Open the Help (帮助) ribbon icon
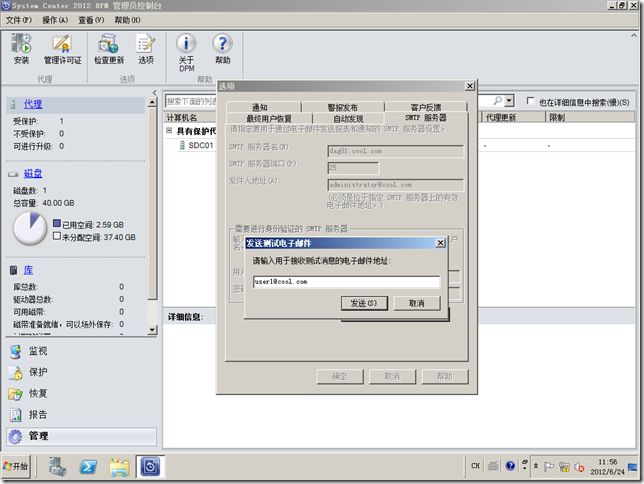The image size is (644, 484). coord(223,49)
